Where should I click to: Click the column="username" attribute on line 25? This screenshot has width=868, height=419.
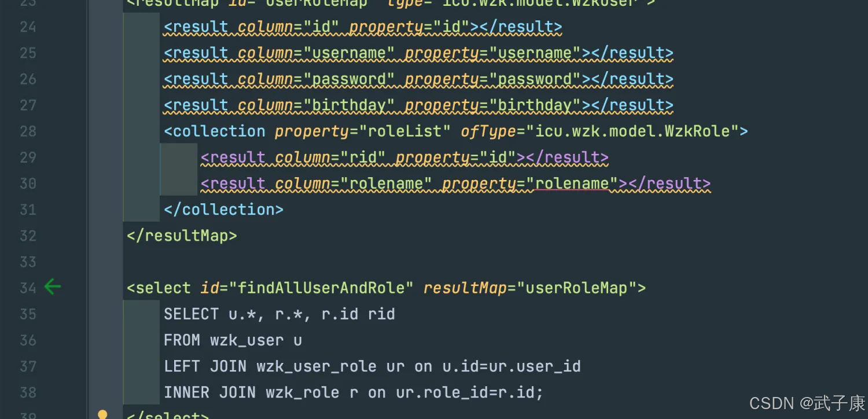coord(317,53)
